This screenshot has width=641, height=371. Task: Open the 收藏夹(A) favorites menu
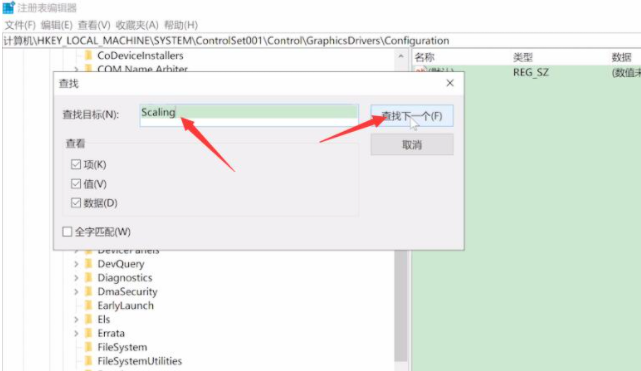click(137, 25)
